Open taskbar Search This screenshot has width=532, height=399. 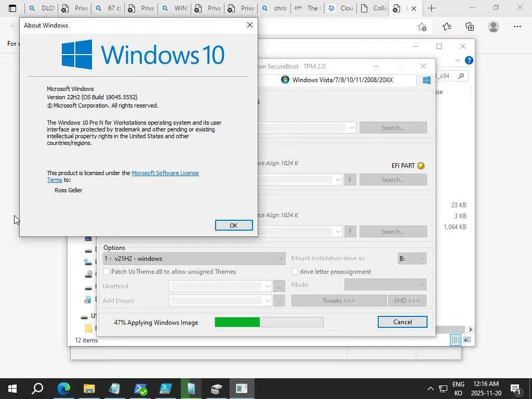pyautogui.click(x=37, y=389)
